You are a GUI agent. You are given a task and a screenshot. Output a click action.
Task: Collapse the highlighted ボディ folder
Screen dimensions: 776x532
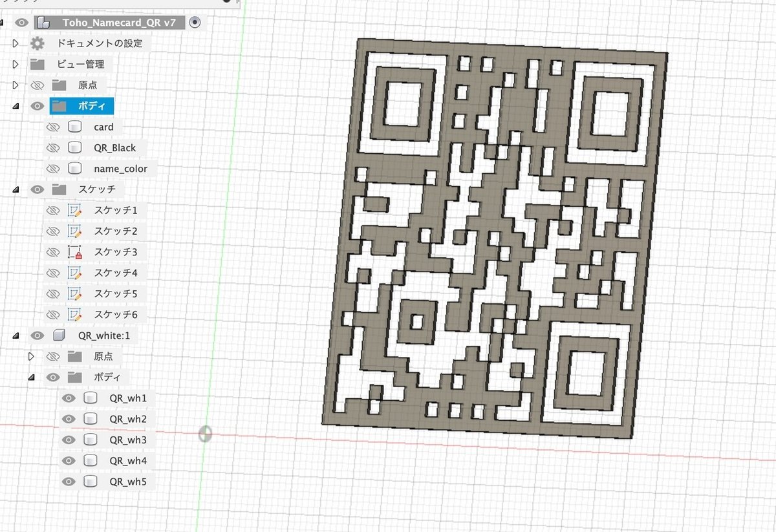(16, 106)
